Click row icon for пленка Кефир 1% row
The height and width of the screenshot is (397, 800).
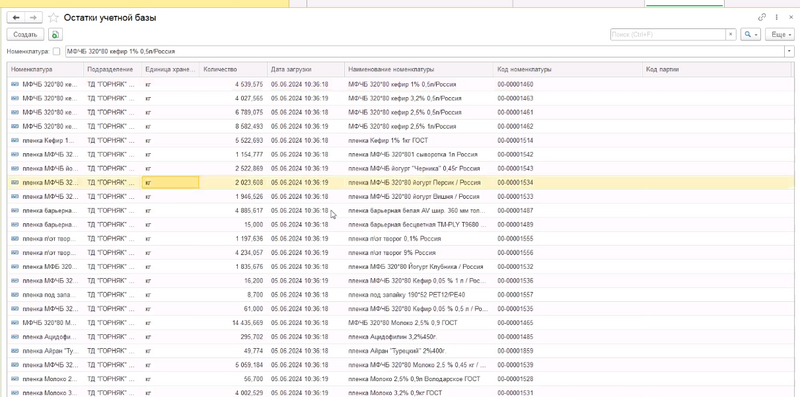(x=15, y=140)
